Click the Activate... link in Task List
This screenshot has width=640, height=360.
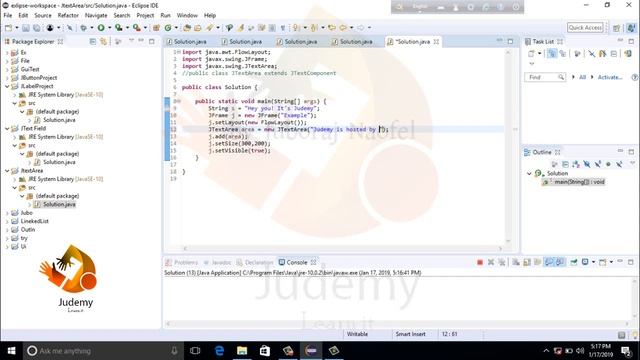click(610, 77)
